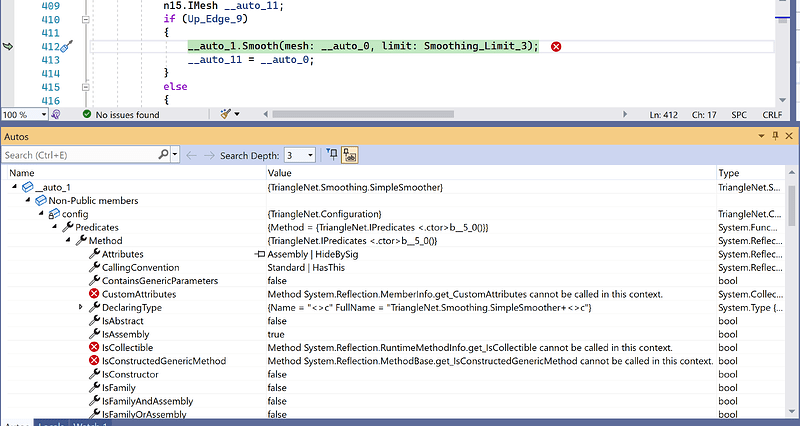800x426 pixels.
Task: Open the Autos search options dropdown arrow
Action: pos(175,155)
